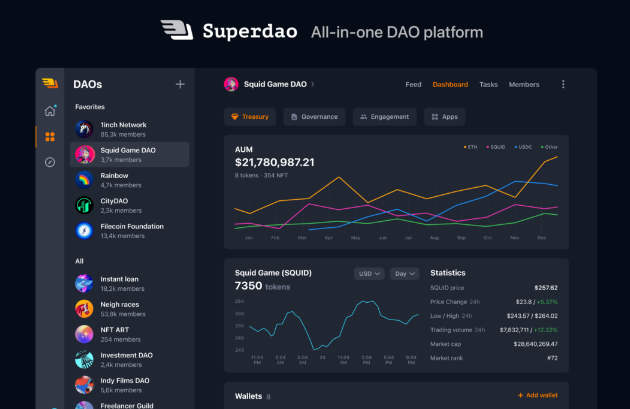Image resolution: width=630 pixels, height=409 pixels.
Task: Click the Instant loan avatar
Action: [84, 283]
